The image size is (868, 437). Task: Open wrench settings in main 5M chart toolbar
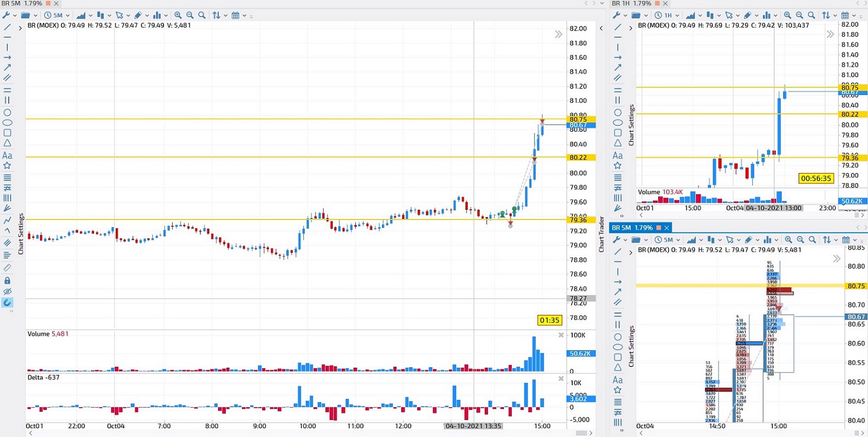click(7, 15)
